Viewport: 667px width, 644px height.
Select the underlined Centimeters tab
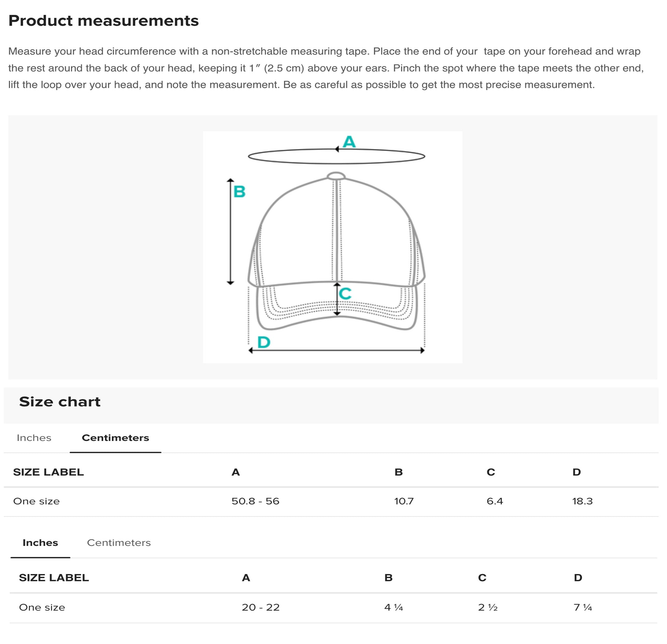pyautogui.click(x=115, y=438)
